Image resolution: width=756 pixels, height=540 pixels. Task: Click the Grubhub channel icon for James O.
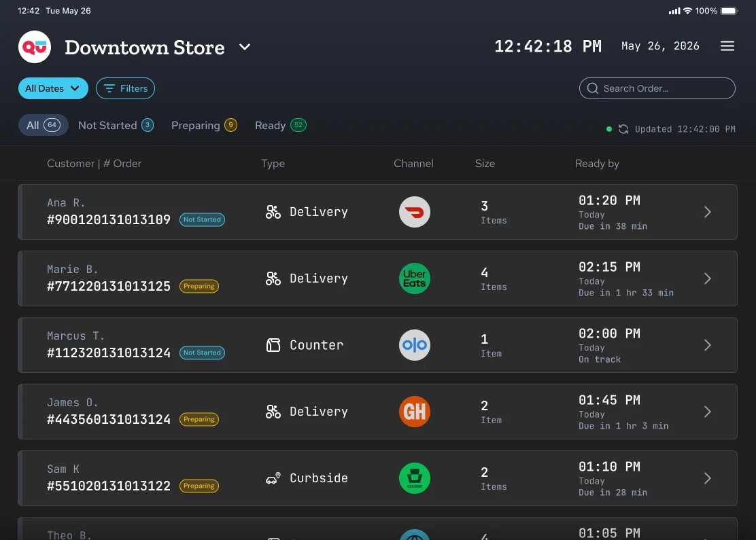[415, 412]
